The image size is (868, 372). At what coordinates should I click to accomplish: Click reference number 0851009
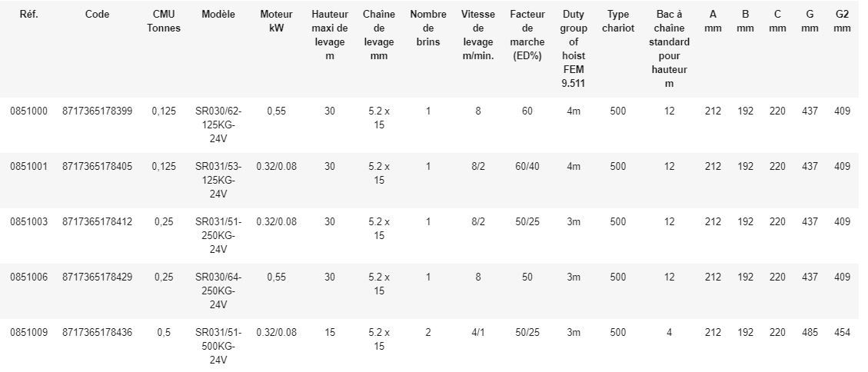point(29,333)
